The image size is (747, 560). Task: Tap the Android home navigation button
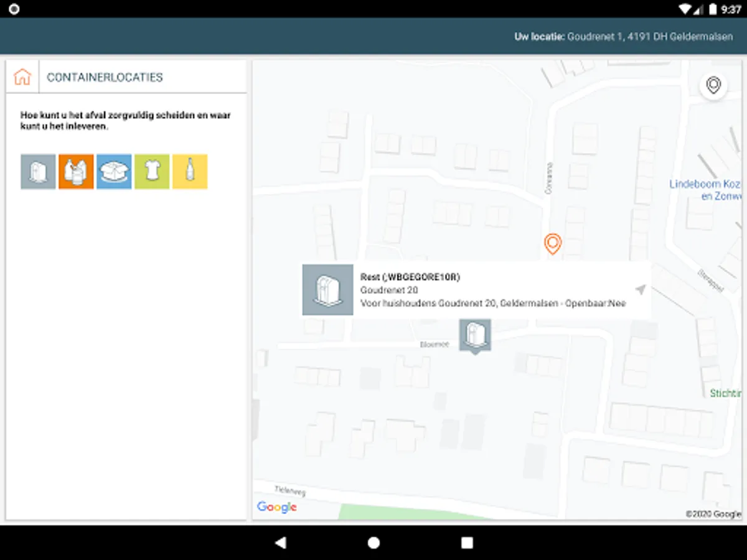[374, 543]
